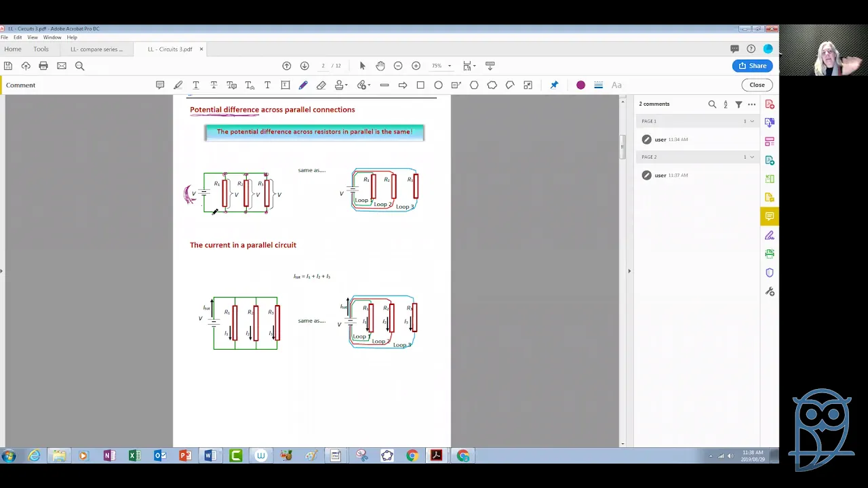Select the arrow drawing tool
Viewport: 868px width, 488px height.
click(403, 85)
